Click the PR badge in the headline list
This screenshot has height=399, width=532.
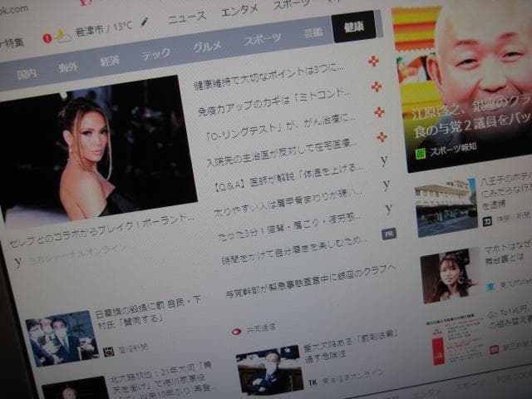click(x=388, y=234)
